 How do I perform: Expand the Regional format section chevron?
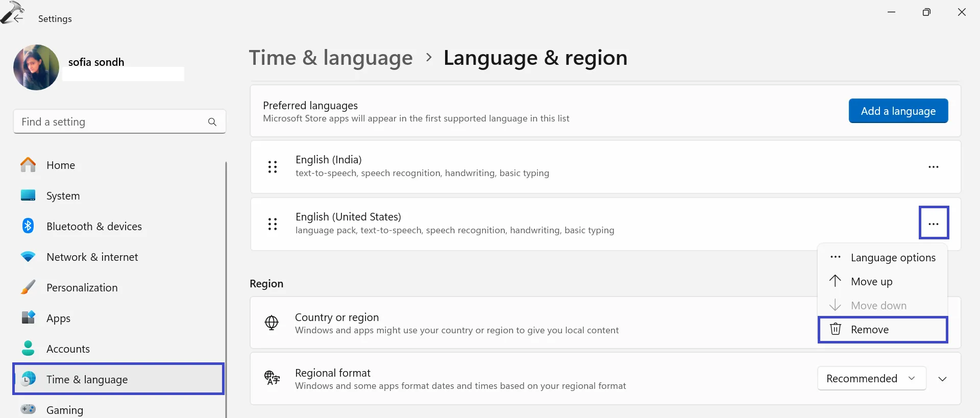(x=942, y=379)
